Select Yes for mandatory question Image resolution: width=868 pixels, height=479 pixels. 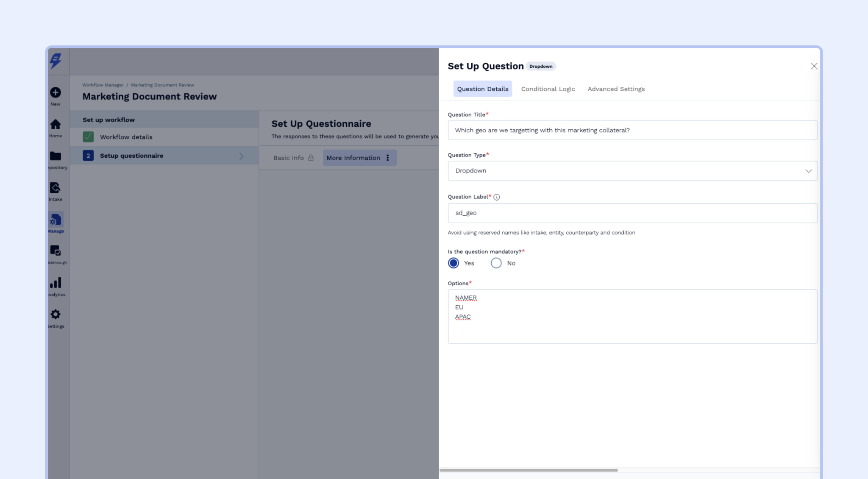tap(453, 263)
